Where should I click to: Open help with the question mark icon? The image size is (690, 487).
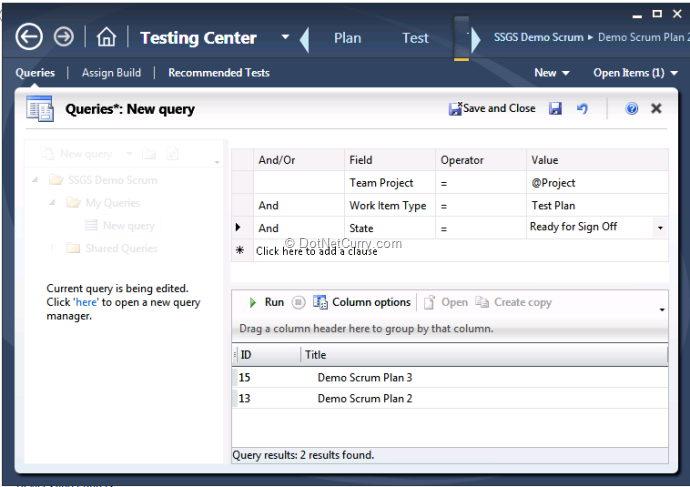click(632, 109)
